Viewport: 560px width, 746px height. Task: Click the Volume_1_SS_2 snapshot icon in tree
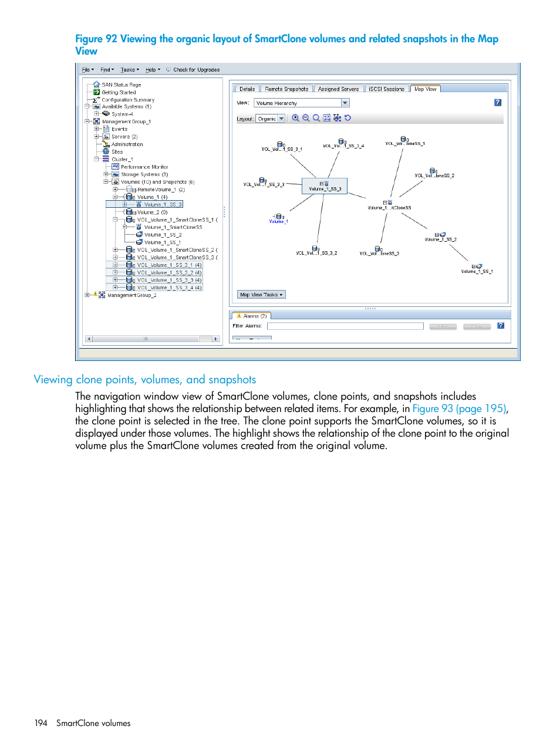140,235
